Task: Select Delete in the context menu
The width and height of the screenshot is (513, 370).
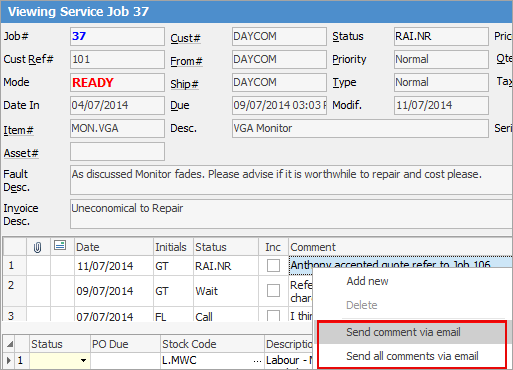Action: (362, 305)
